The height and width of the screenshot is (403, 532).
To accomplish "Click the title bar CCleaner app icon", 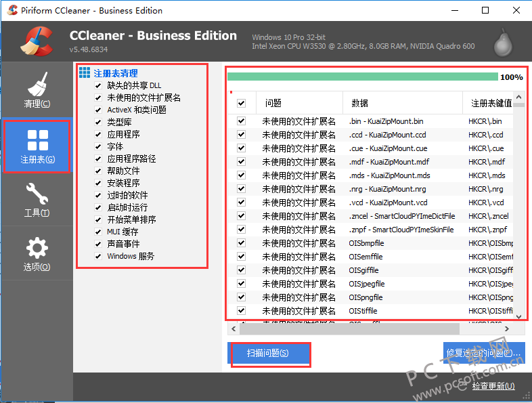I will (x=12, y=10).
